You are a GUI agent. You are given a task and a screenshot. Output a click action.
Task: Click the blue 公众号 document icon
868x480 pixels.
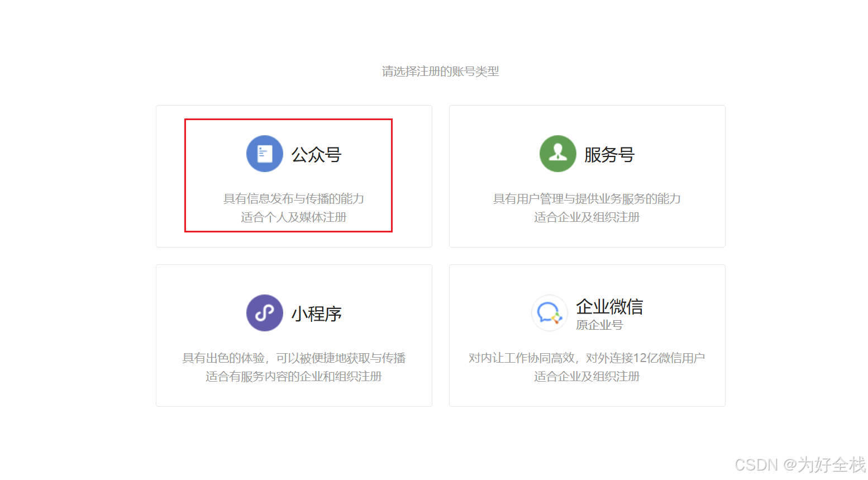click(265, 154)
